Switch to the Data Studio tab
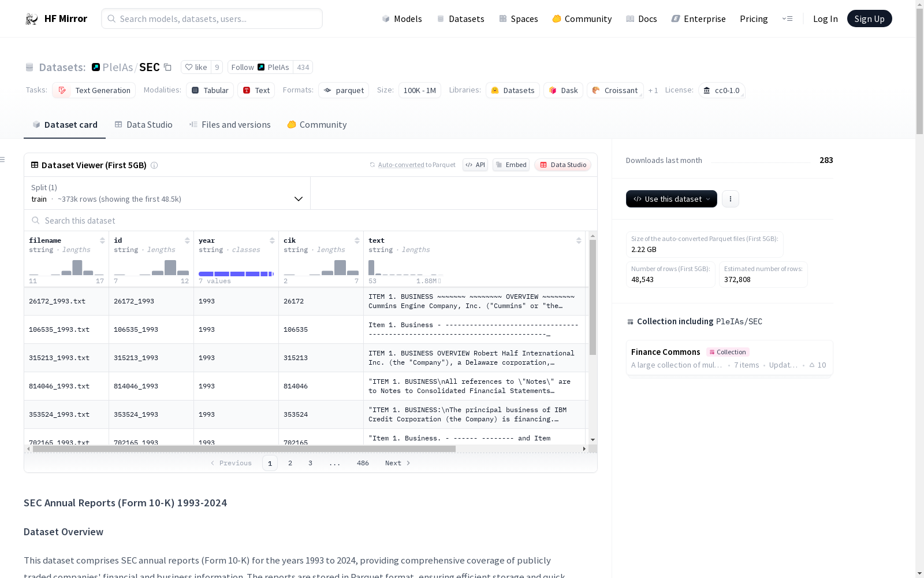924x578 pixels. 143,125
